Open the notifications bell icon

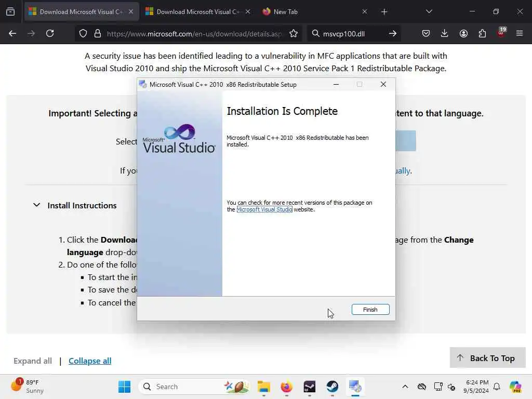coord(497,387)
